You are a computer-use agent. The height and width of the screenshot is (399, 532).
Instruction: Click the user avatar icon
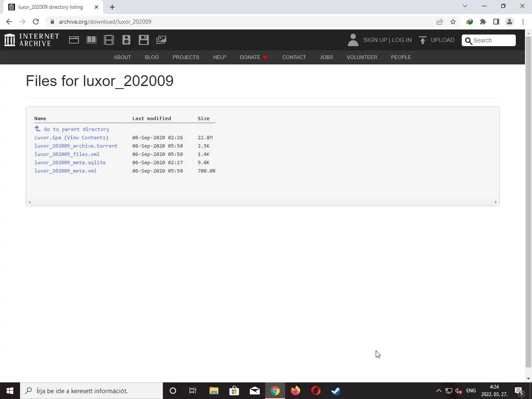(x=353, y=40)
